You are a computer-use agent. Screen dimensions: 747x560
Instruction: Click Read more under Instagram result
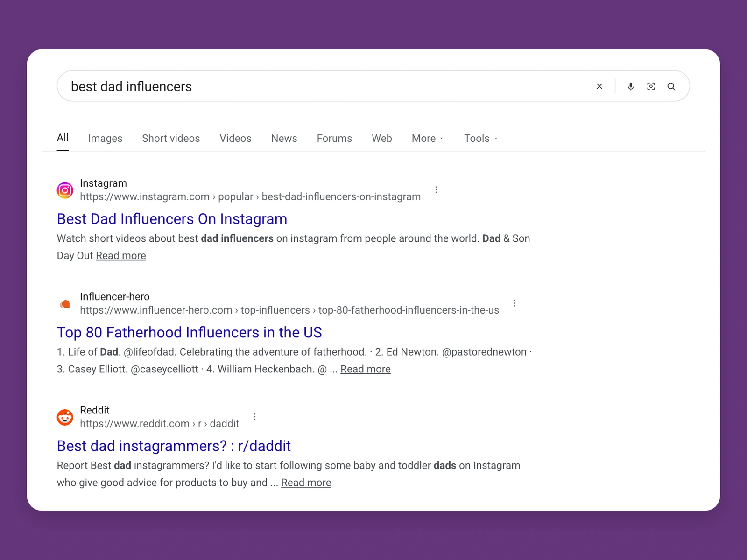(x=121, y=256)
